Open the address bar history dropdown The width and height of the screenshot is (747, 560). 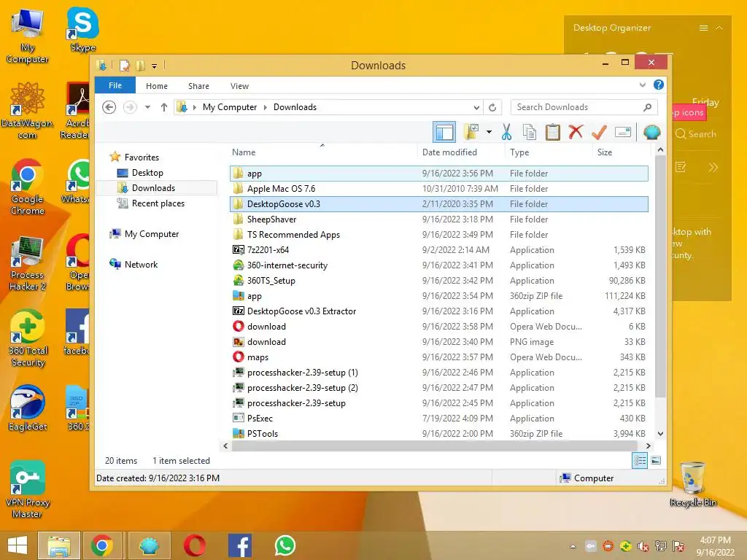click(476, 107)
